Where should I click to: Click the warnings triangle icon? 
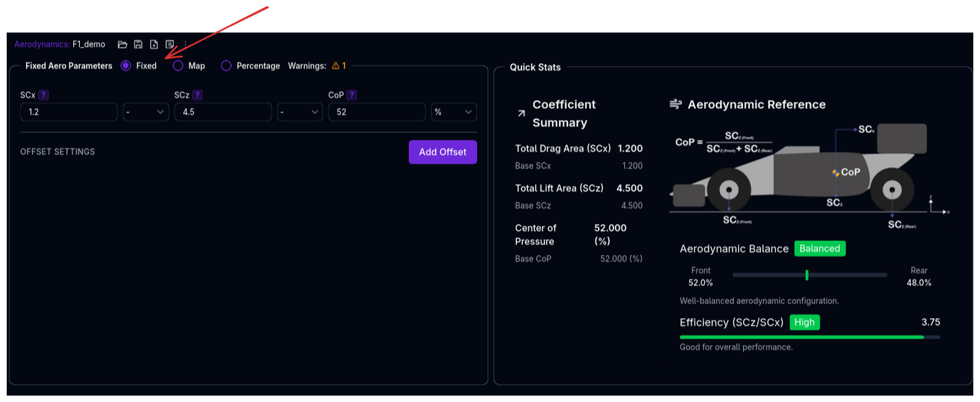point(336,66)
